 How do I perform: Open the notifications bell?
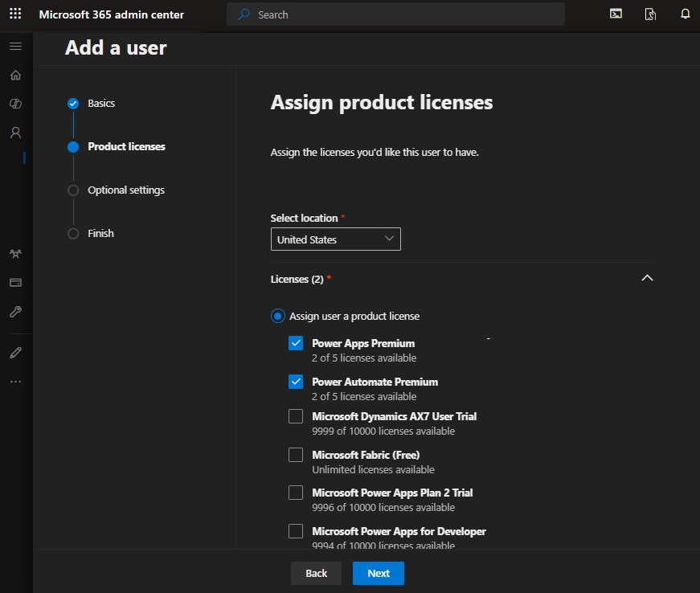pyautogui.click(x=685, y=14)
